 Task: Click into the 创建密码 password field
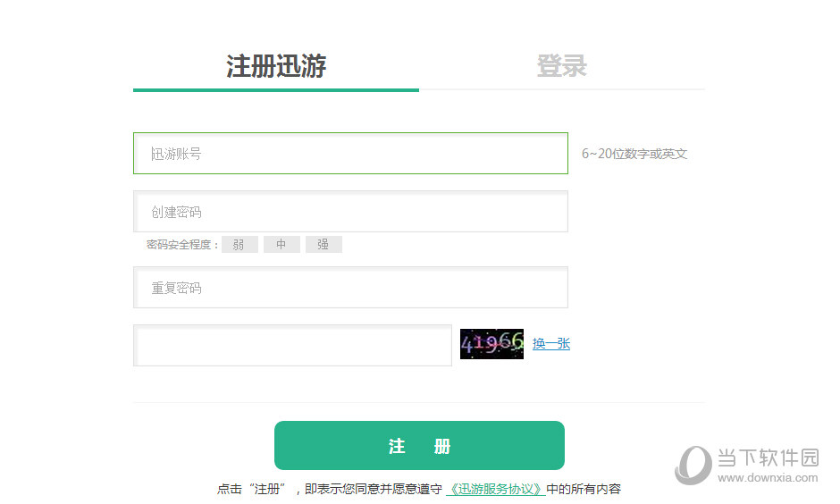coord(350,212)
